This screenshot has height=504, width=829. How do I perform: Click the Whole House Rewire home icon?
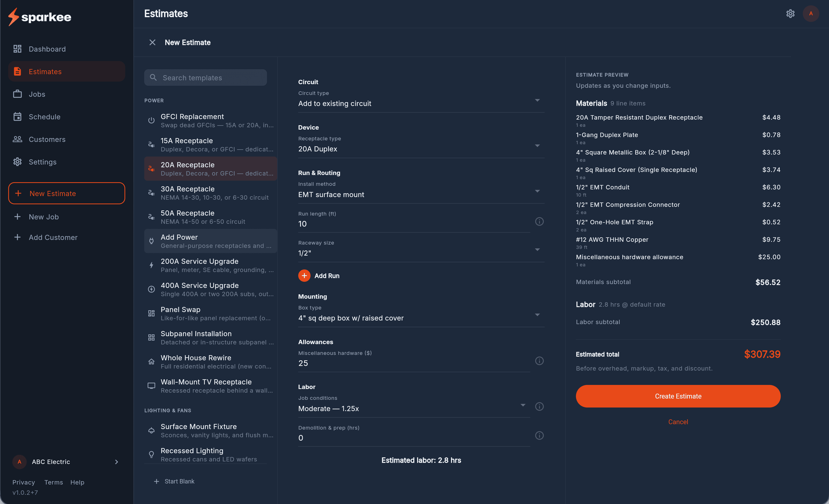coord(151,362)
